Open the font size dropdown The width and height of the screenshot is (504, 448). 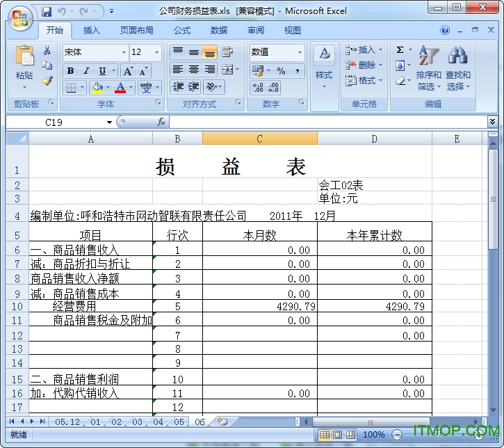pyautogui.click(x=157, y=52)
